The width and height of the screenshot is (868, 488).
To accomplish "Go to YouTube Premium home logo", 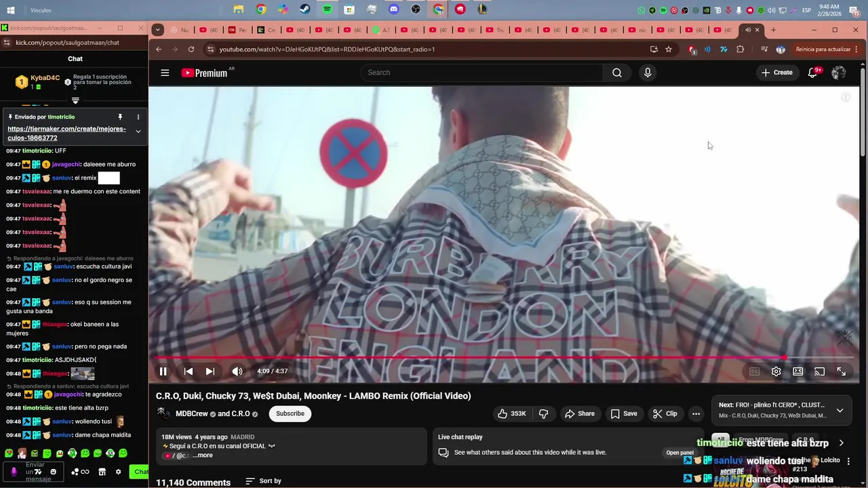I will tap(205, 73).
